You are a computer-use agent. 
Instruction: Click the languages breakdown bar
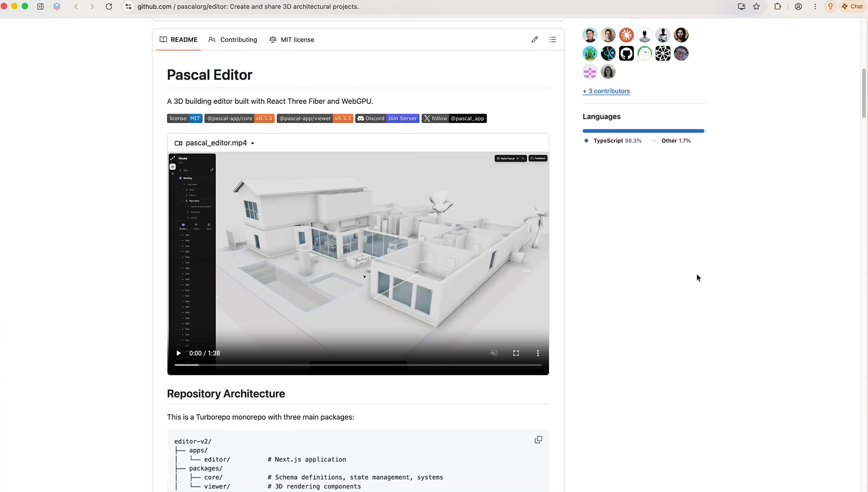[x=644, y=131]
